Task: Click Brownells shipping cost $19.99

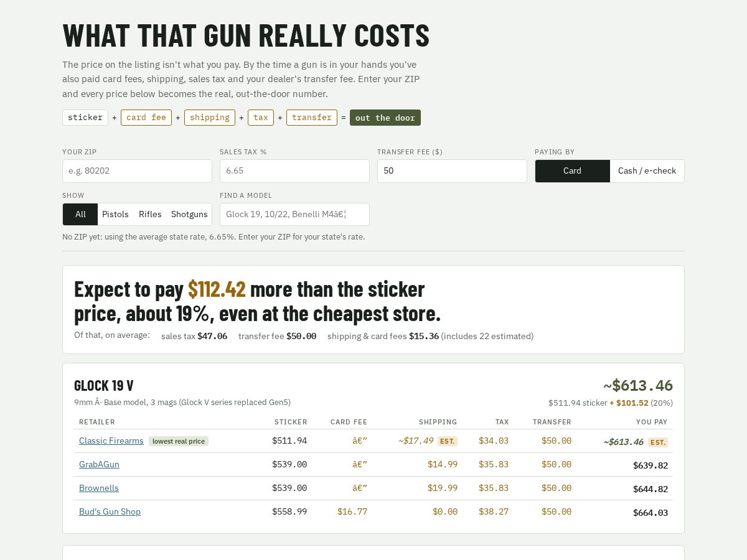Action: pos(443,488)
